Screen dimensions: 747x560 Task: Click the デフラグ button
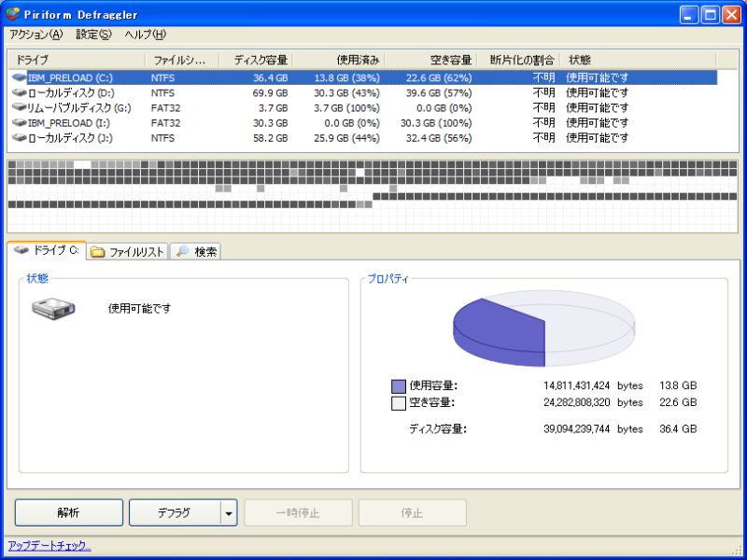175,512
